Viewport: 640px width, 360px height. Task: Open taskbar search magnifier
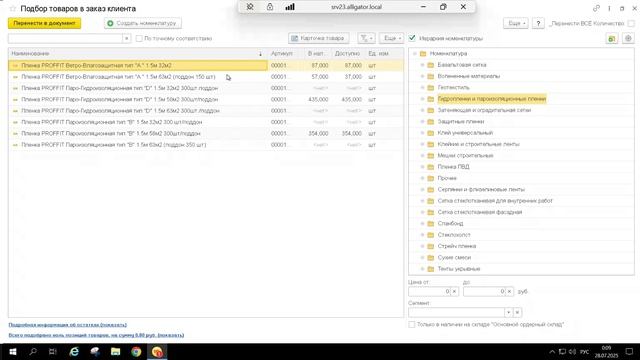coord(33,351)
